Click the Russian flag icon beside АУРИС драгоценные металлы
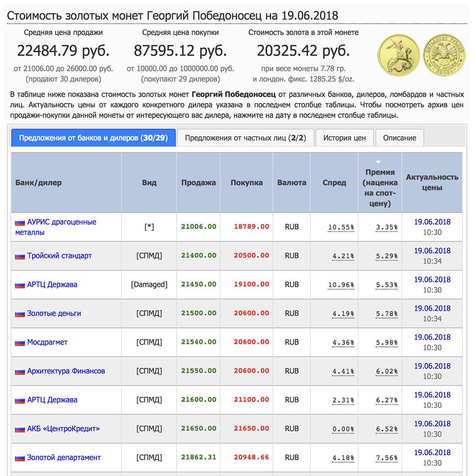 [20, 223]
